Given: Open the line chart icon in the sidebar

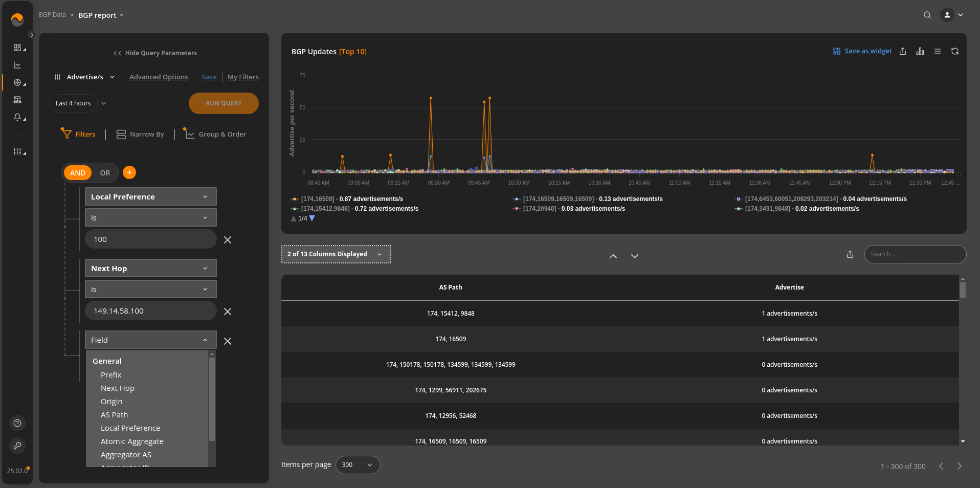Looking at the screenshot, I should [17, 65].
